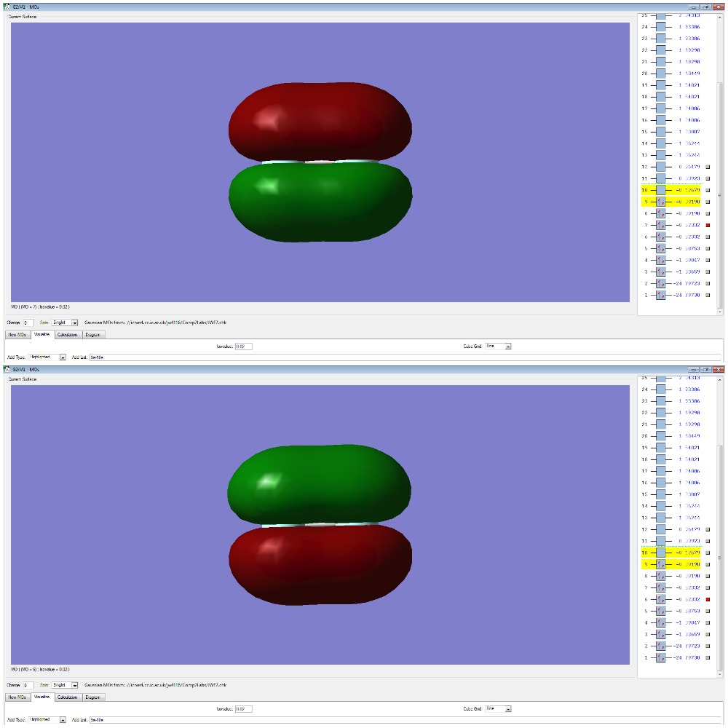Click Charge field in MO = 7 window
This screenshot has width=728, height=728.
point(28,323)
